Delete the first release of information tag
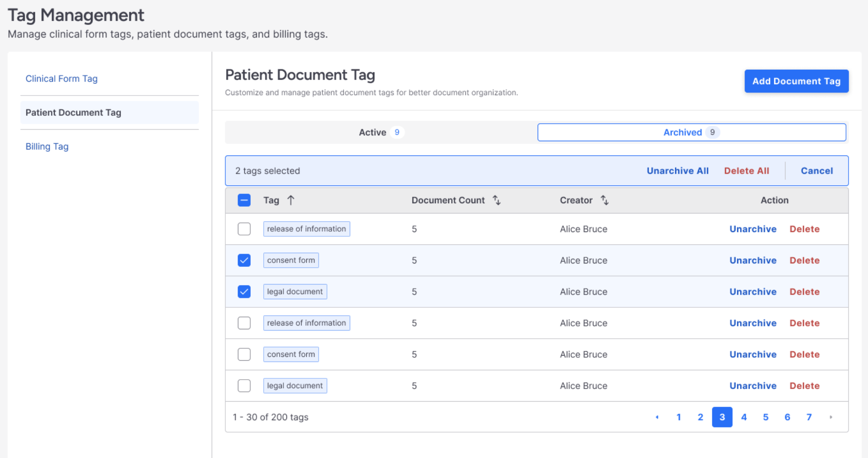The width and height of the screenshot is (868, 458). pyautogui.click(x=804, y=229)
